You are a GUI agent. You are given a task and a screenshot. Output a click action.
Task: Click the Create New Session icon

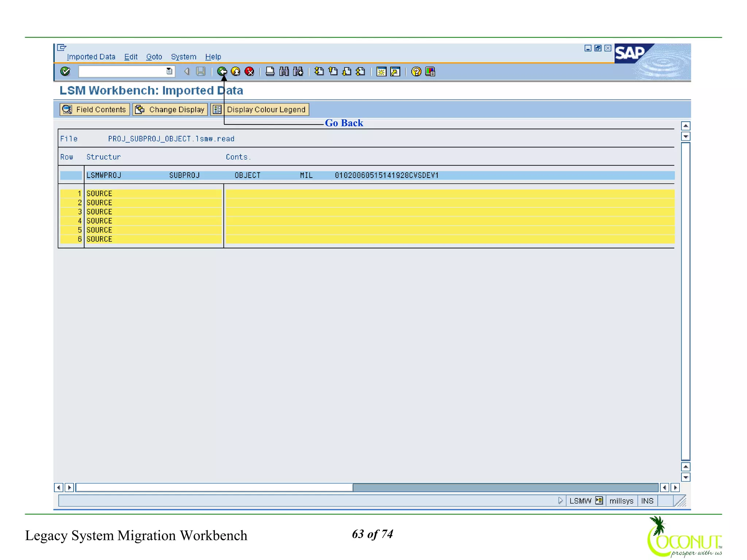pyautogui.click(x=381, y=71)
